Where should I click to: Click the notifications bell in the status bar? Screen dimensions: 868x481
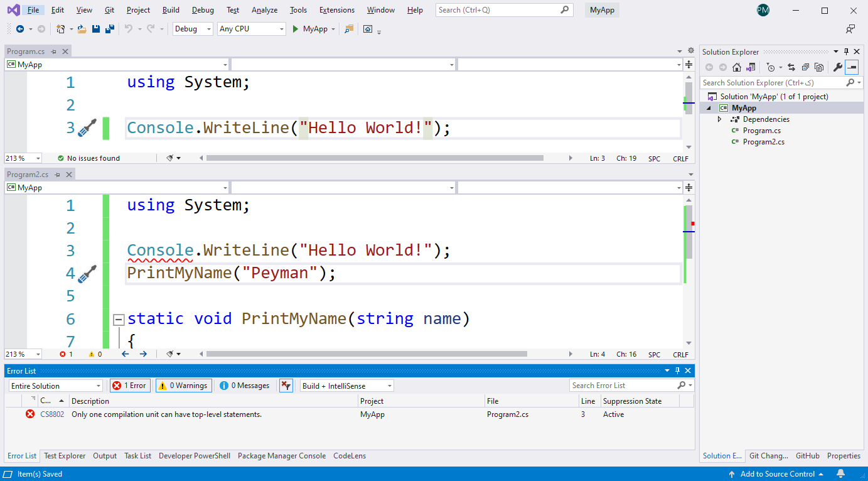point(841,474)
